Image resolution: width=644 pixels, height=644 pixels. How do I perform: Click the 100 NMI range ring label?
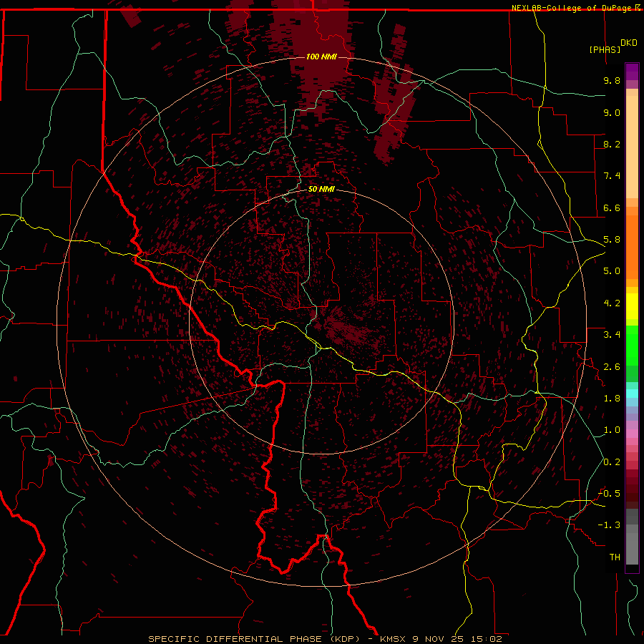pyautogui.click(x=321, y=57)
